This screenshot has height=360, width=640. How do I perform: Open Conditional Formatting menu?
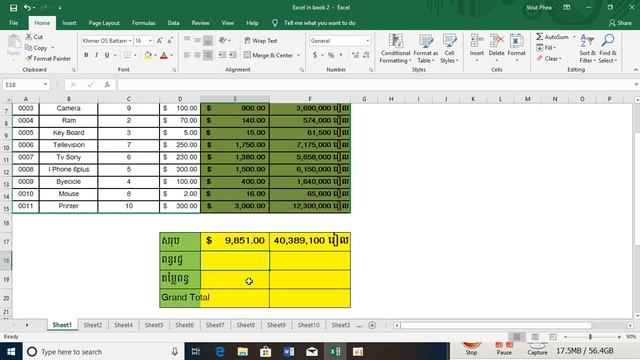point(395,49)
